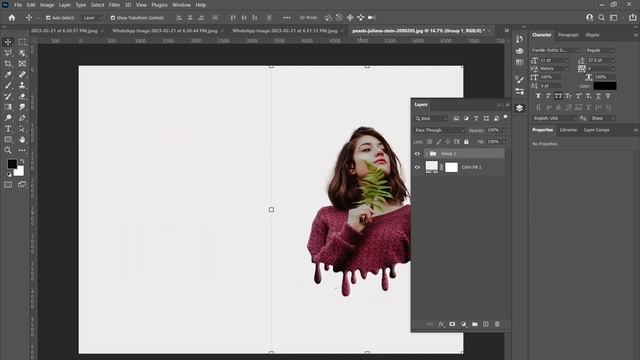
Task: Select the Zoom tool in toolbox
Action: 8,150
